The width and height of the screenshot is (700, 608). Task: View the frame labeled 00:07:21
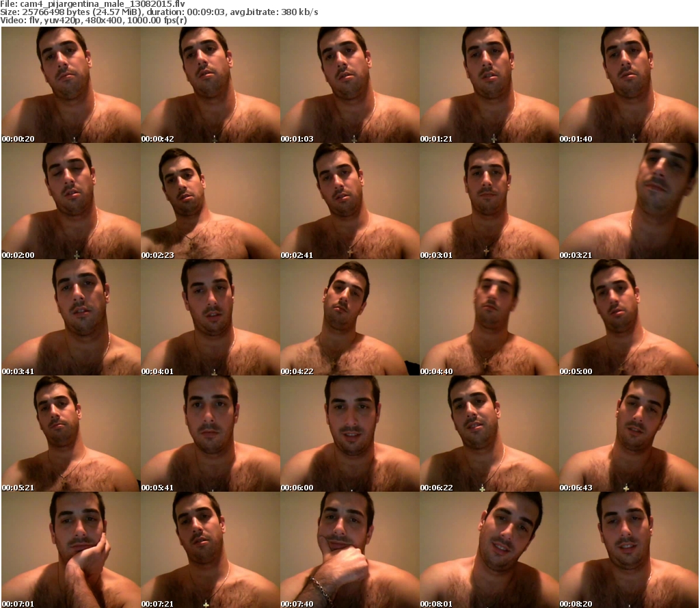[x=211, y=550]
